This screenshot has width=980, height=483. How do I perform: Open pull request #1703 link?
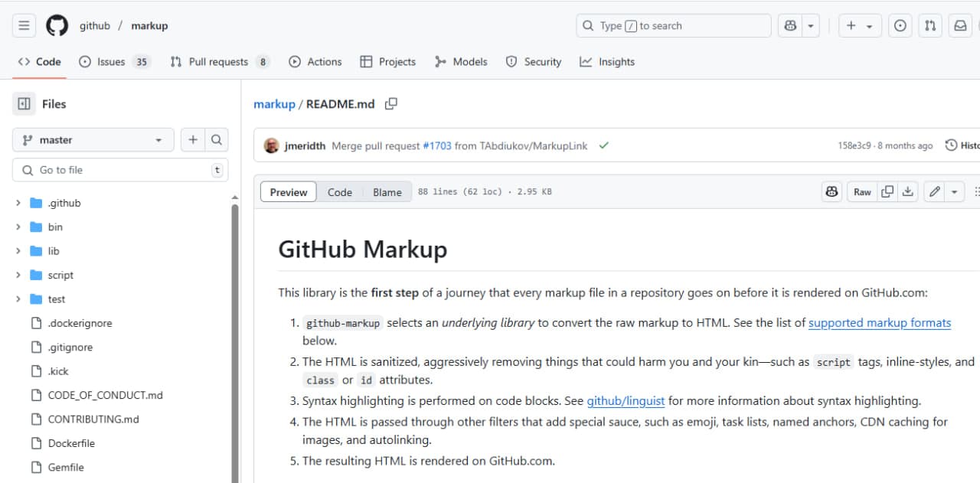point(437,145)
